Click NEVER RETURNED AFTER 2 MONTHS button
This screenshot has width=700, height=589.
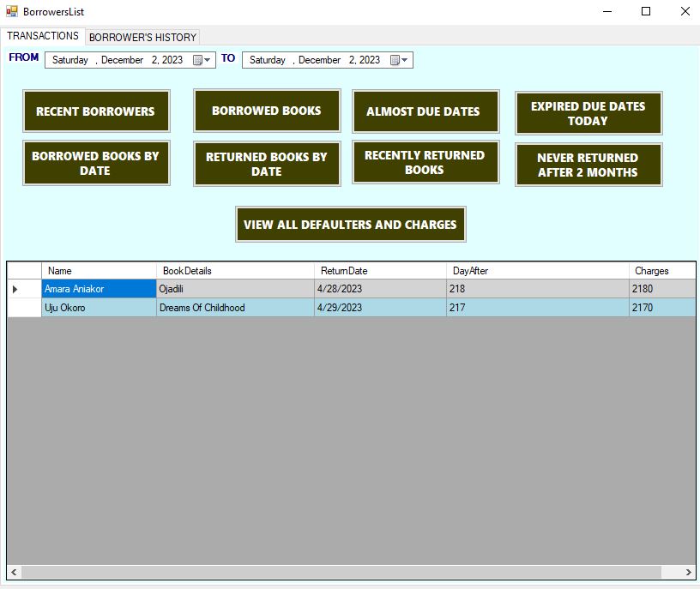pos(588,165)
